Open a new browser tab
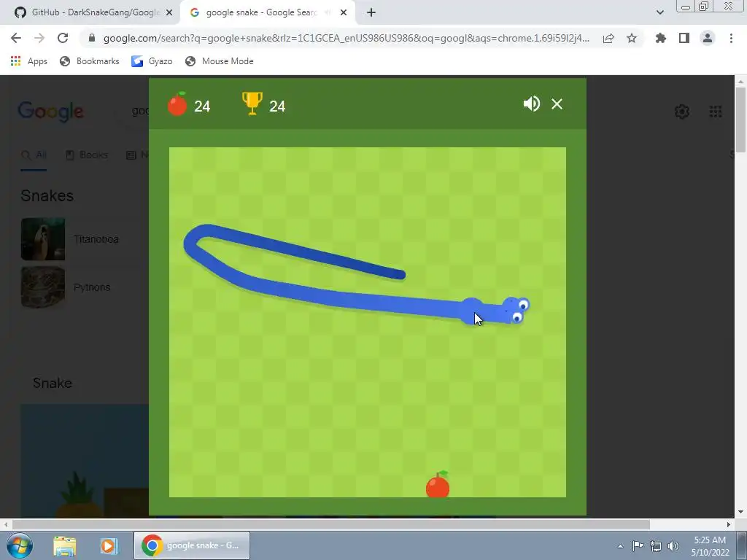 pos(371,13)
